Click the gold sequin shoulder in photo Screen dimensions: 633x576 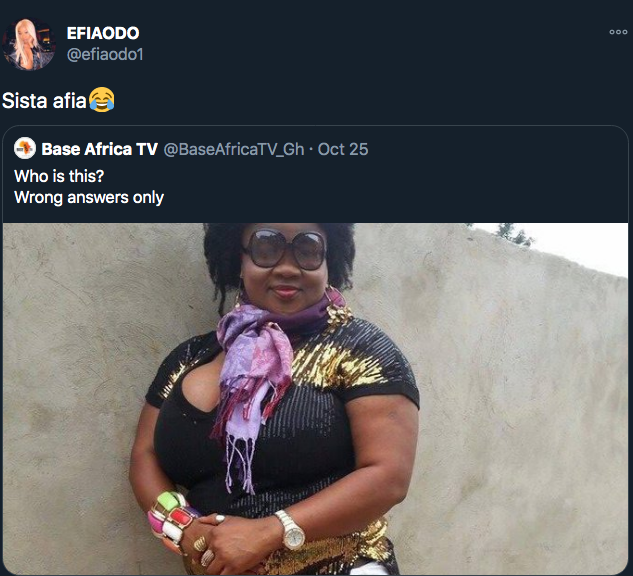(x=339, y=363)
